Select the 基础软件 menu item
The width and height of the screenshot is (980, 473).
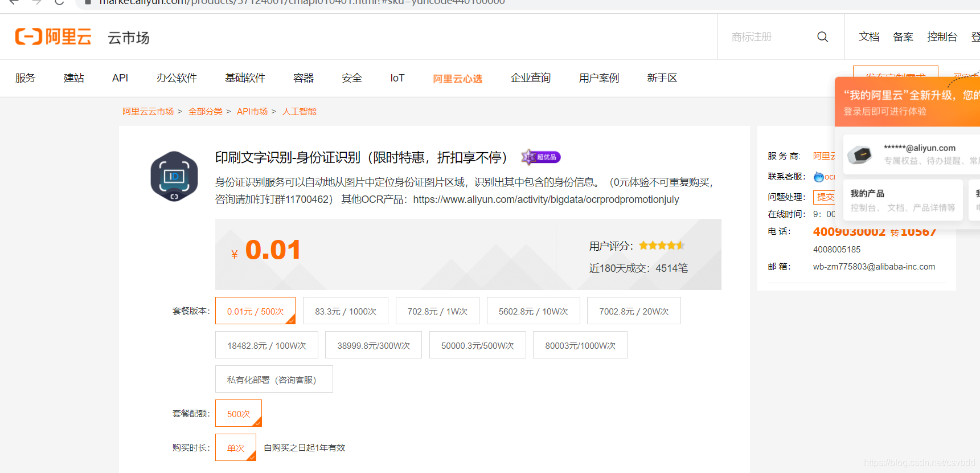245,78
